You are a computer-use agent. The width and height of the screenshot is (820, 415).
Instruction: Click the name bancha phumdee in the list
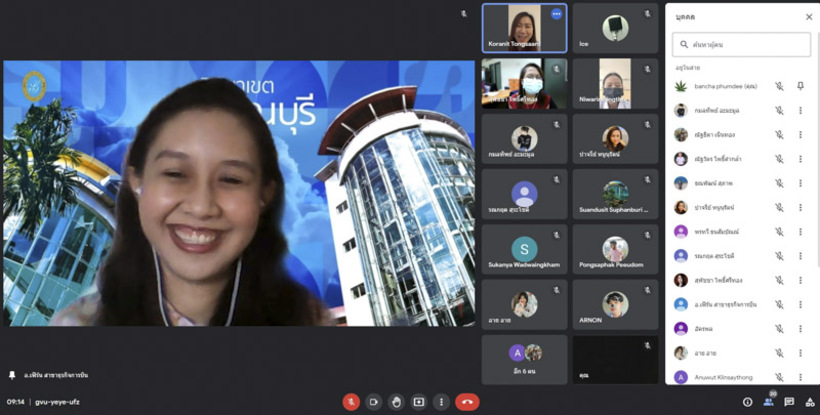(x=726, y=86)
